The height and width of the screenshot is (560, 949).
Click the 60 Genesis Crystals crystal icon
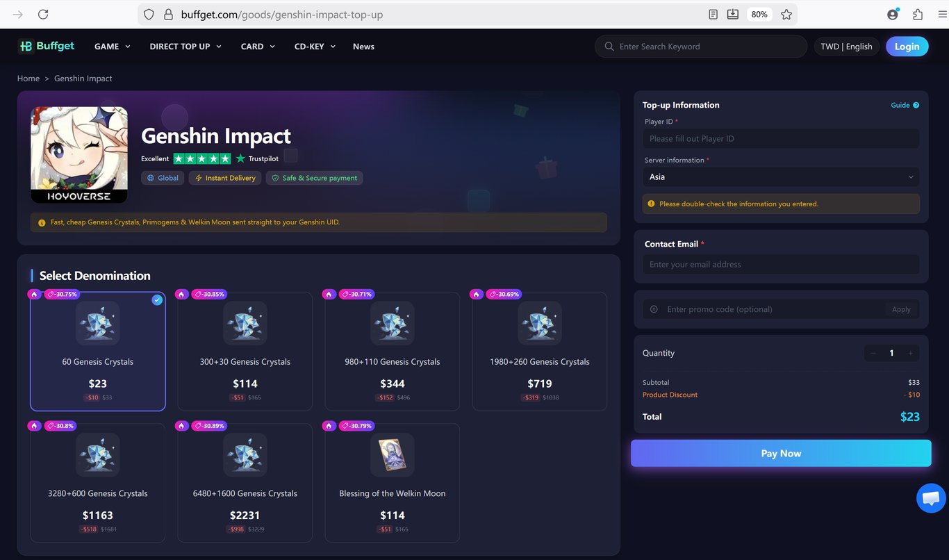coord(98,323)
